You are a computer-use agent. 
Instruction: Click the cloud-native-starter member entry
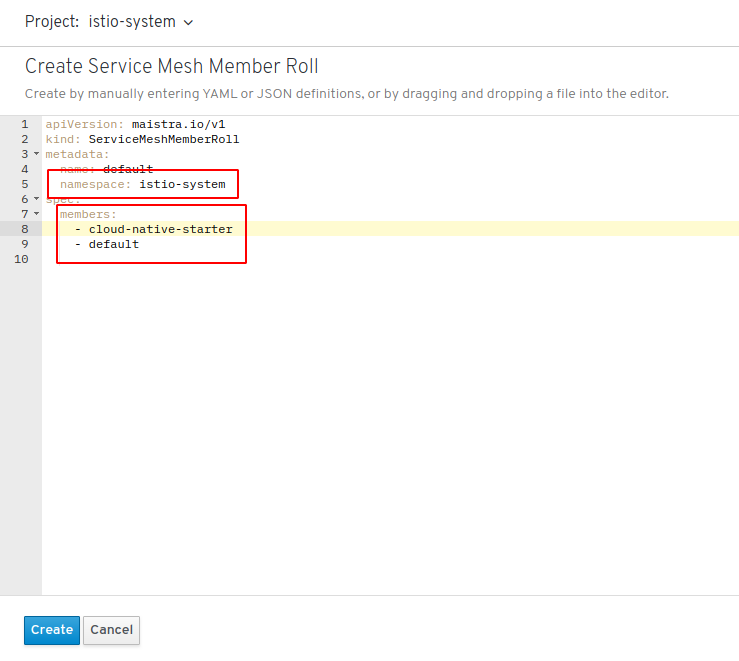pyautogui.click(x=161, y=229)
